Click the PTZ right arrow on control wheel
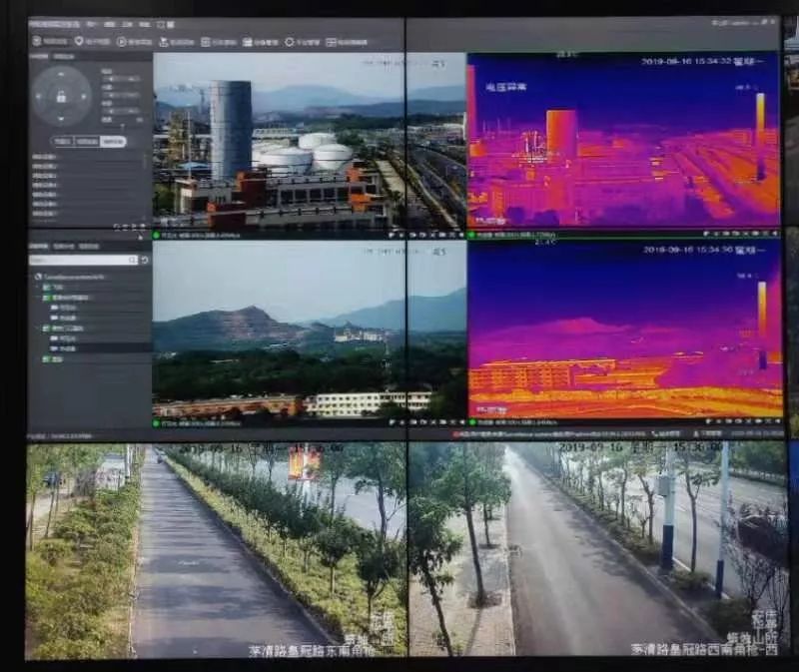 [x=82, y=98]
